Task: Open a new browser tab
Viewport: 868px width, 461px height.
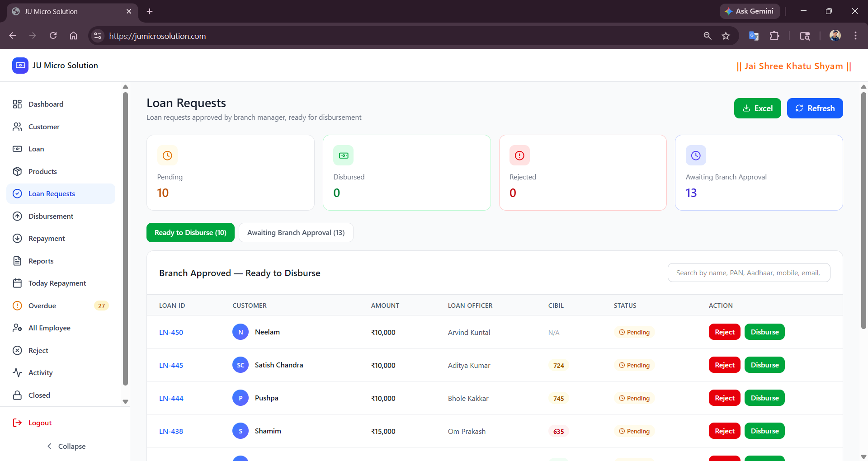Action: (x=150, y=11)
